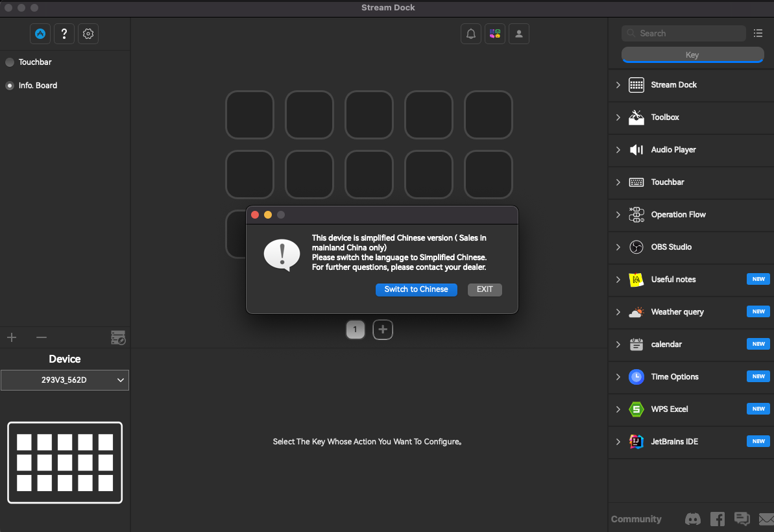The height and width of the screenshot is (532, 774).
Task: Click the blue app logo icon in top-left toolbar
Action: [x=40, y=34]
